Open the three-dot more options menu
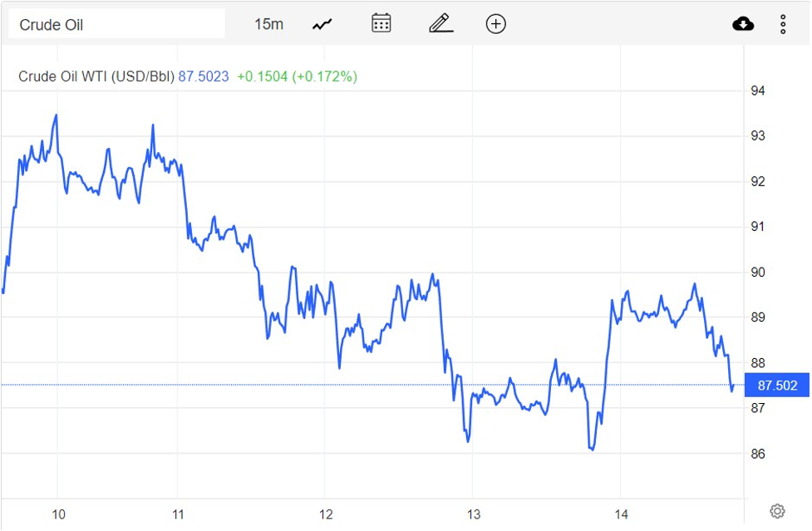Viewport: 812px width, 531px height. [x=783, y=24]
